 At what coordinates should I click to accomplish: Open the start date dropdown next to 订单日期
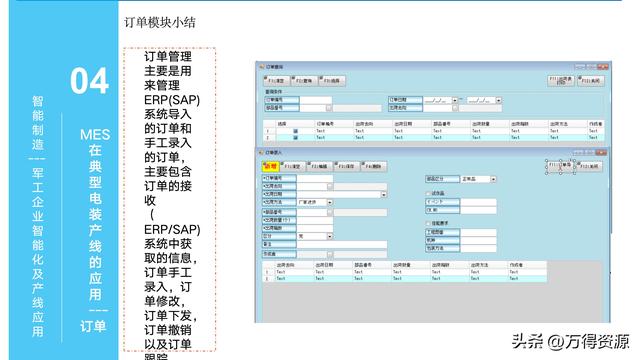pos(455,100)
